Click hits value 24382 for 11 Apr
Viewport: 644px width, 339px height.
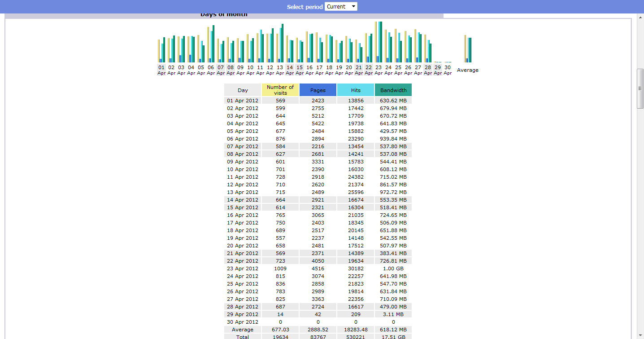point(356,177)
